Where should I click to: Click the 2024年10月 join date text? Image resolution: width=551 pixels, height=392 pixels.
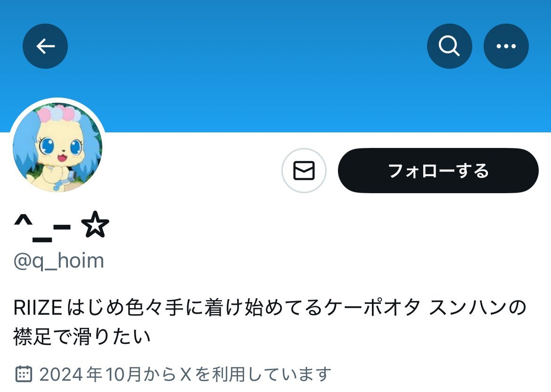[x=90, y=374]
